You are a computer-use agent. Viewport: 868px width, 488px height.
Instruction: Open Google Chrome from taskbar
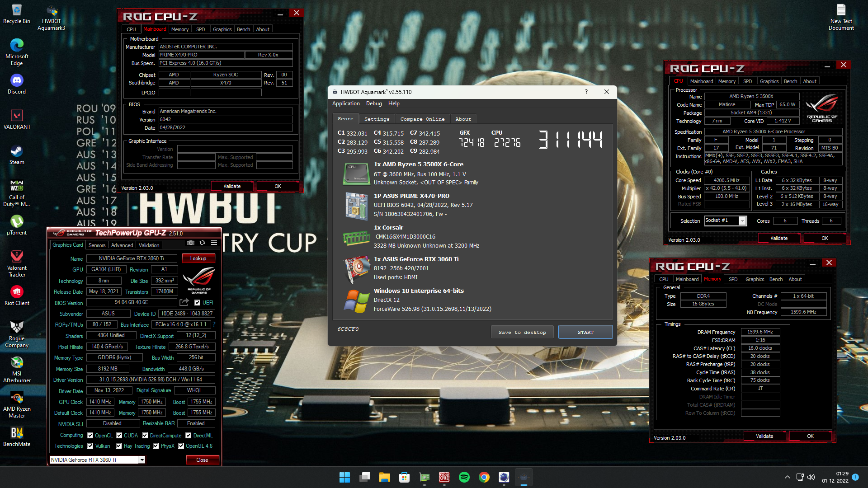coord(484,477)
